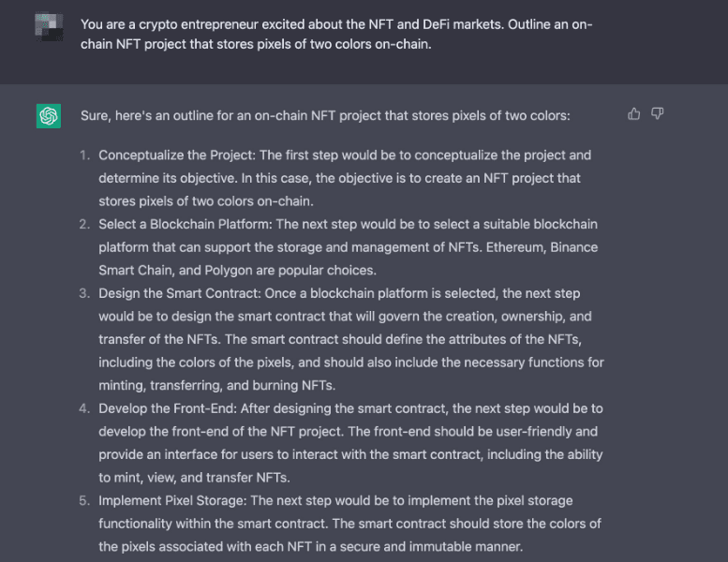Screen dimensions: 728x562
Task: Click the 'Sure, here's an outline' response line
Action: tap(325, 115)
